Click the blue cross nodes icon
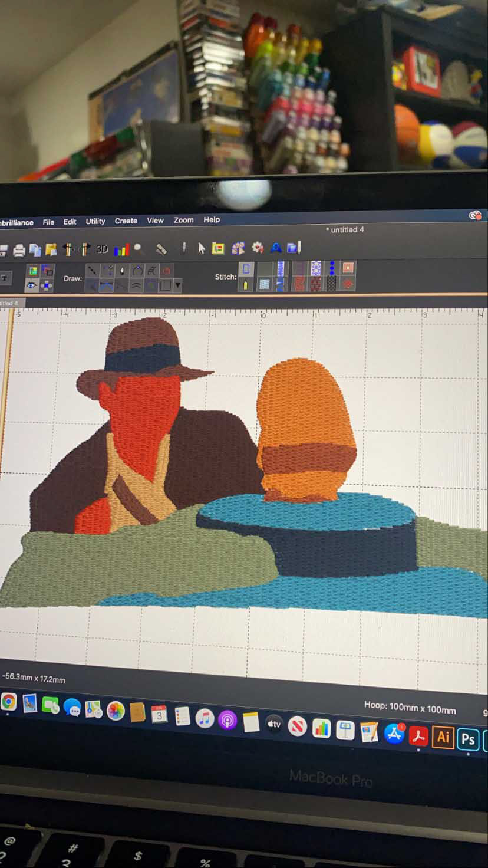 click(46, 286)
